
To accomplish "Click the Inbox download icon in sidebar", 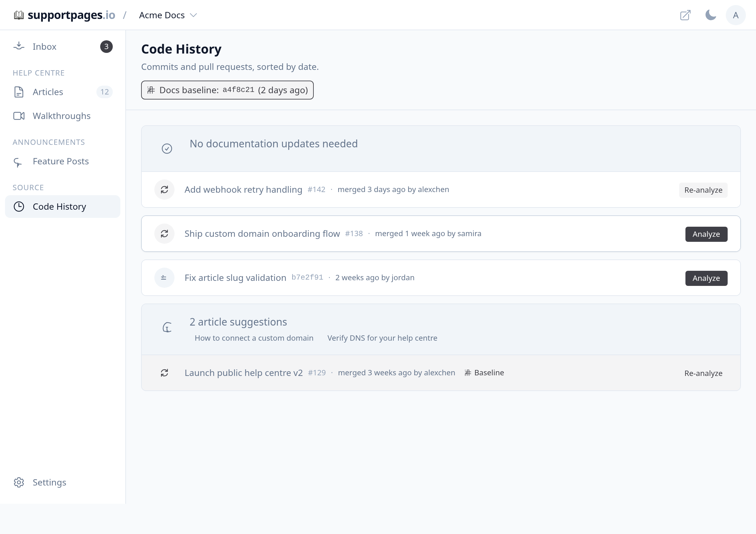I will [19, 46].
